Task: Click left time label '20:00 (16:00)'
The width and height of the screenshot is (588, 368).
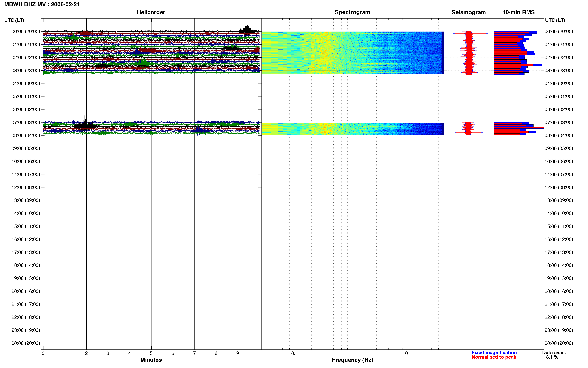Action: pos(26,291)
